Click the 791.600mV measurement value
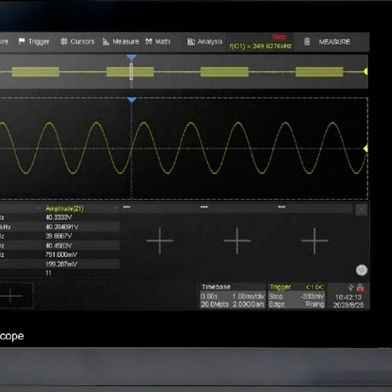The height and width of the screenshot is (392, 392). [x=61, y=255]
